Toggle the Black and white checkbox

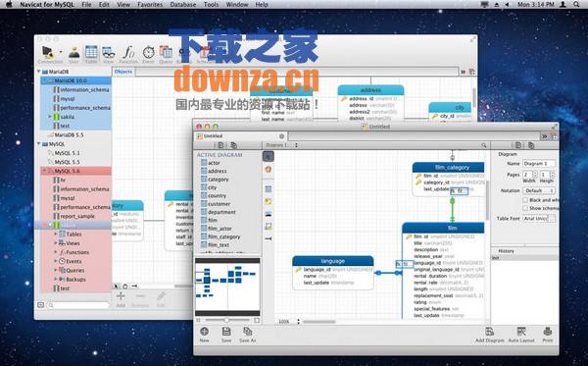(x=525, y=200)
